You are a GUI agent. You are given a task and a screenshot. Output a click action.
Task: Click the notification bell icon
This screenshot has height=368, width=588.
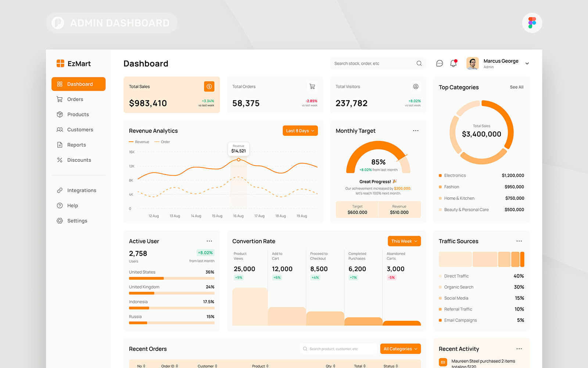[453, 63]
